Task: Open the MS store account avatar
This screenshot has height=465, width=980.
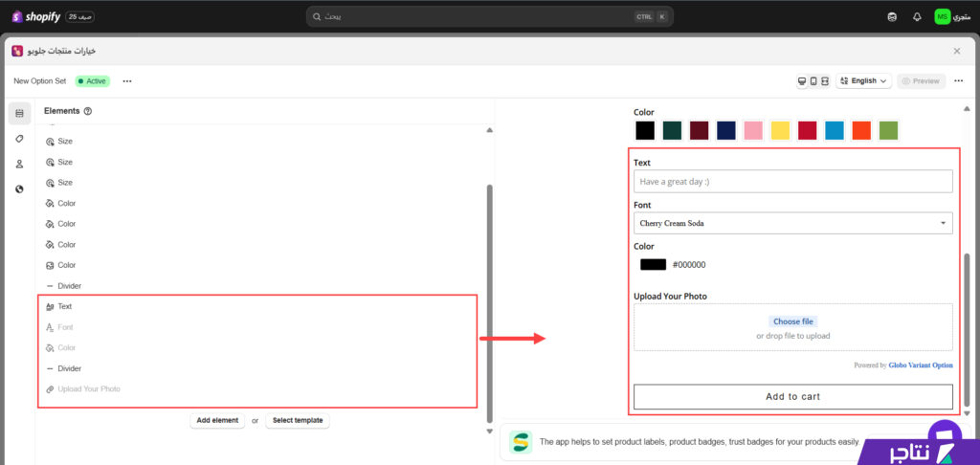Action: coord(942,17)
